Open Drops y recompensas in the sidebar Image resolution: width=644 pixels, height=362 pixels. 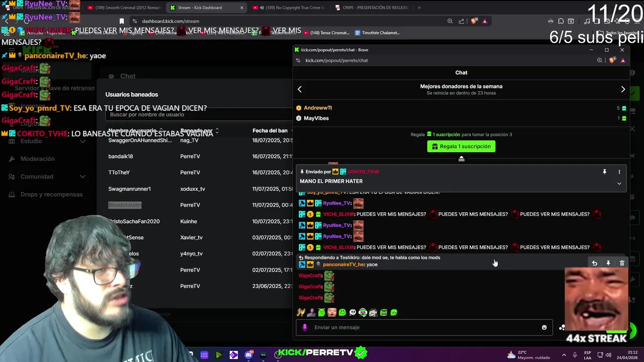pyautogui.click(x=51, y=195)
